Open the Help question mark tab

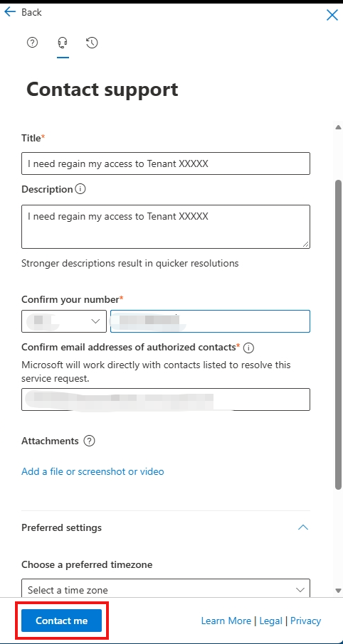(32, 42)
